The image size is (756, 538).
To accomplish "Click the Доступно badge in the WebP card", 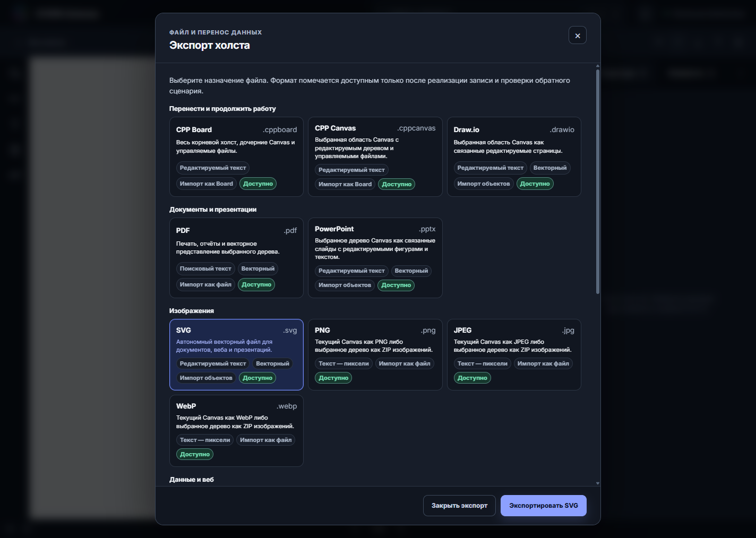I will pyautogui.click(x=195, y=454).
